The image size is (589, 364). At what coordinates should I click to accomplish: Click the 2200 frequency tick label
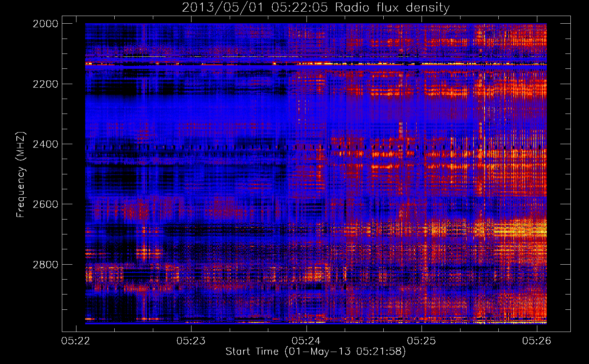[46, 84]
